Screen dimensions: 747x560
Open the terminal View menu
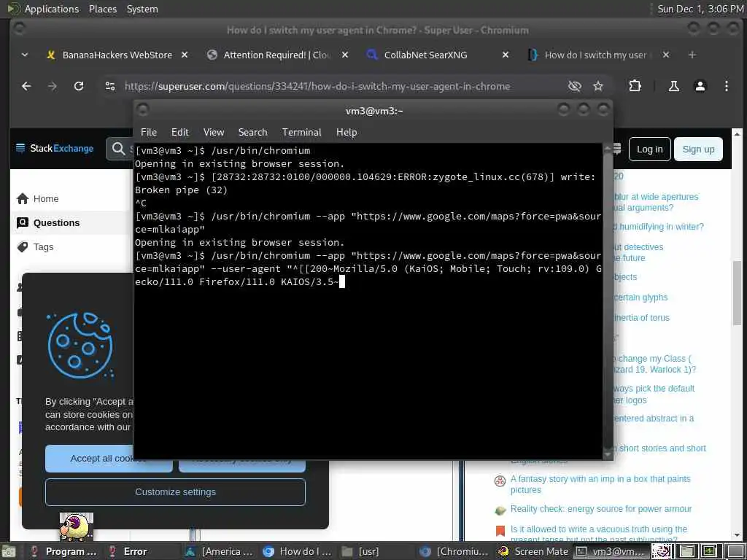[214, 133]
